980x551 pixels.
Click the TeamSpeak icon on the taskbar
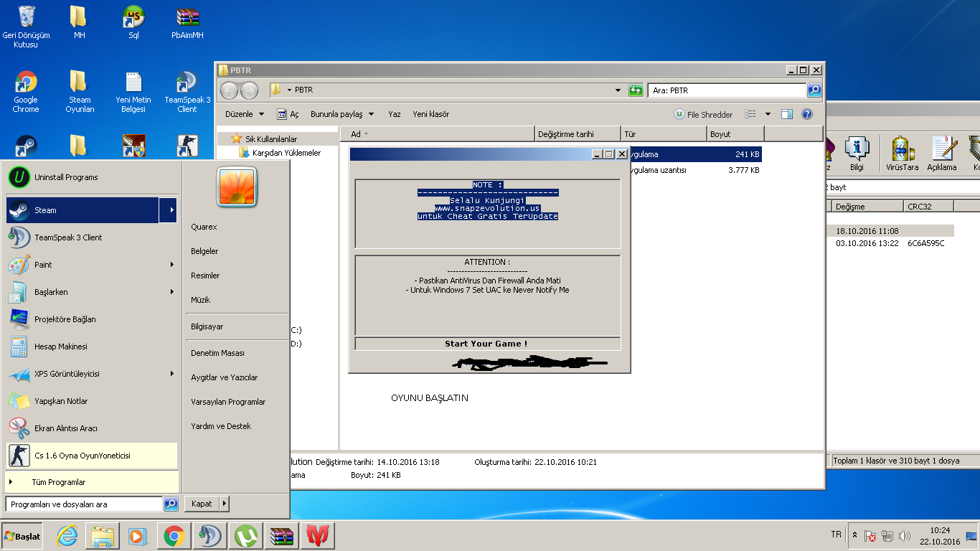click(210, 536)
